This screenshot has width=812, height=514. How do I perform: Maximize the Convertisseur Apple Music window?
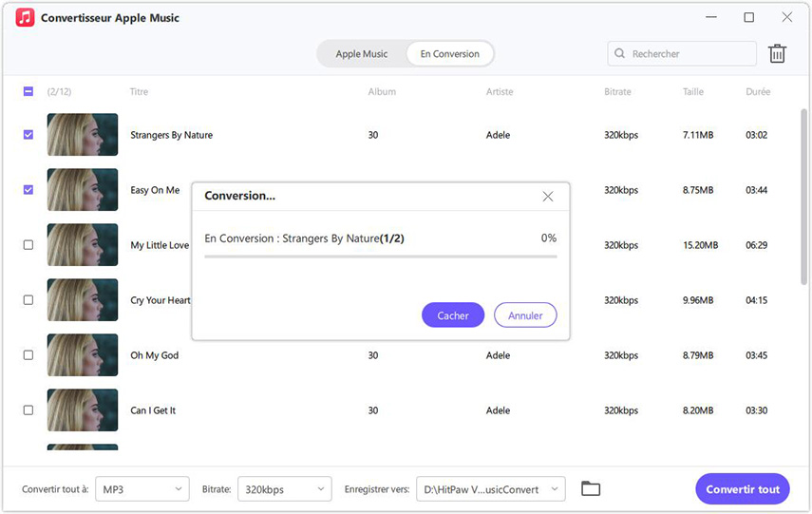[748, 17]
